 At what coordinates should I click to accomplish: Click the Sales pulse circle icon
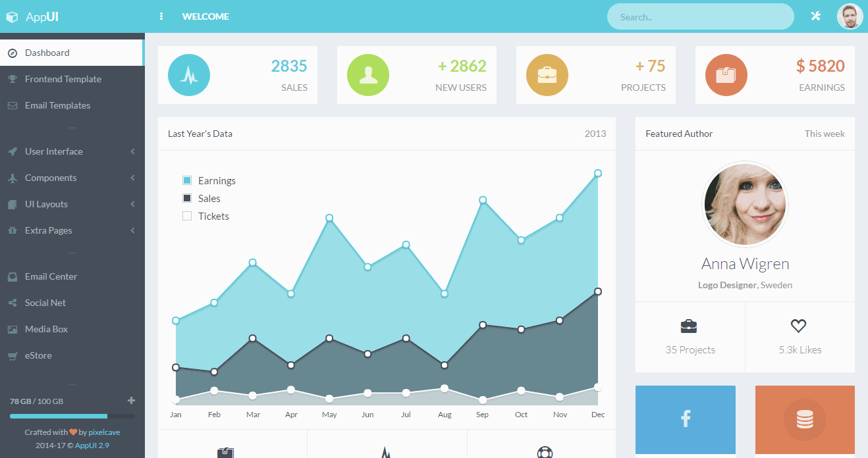[189, 75]
